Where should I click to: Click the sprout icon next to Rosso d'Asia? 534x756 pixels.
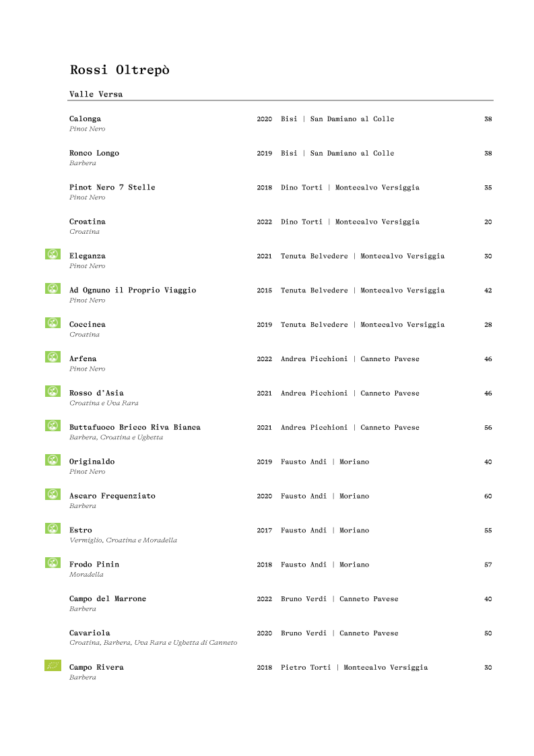[53, 391]
